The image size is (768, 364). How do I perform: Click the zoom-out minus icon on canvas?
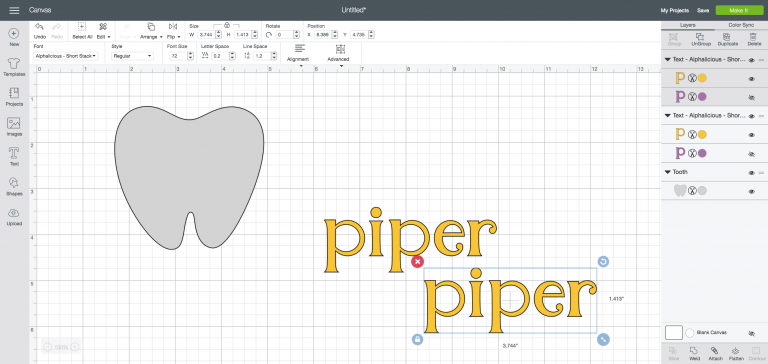click(x=48, y=347)
